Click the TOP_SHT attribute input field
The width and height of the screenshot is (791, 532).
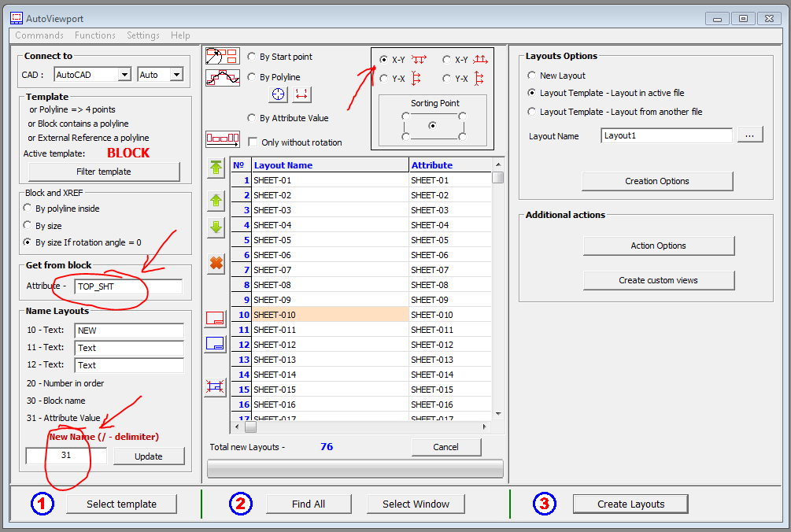(x=128, y=286)
